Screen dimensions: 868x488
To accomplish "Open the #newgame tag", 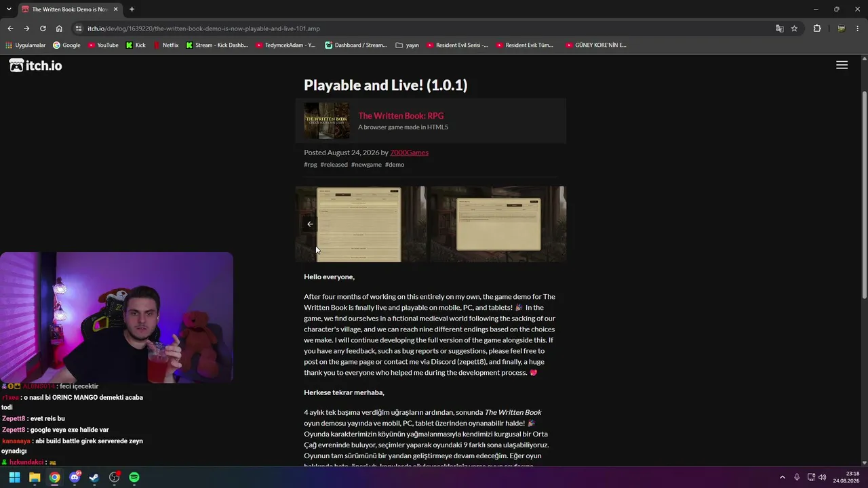I will tap(366, 165).
